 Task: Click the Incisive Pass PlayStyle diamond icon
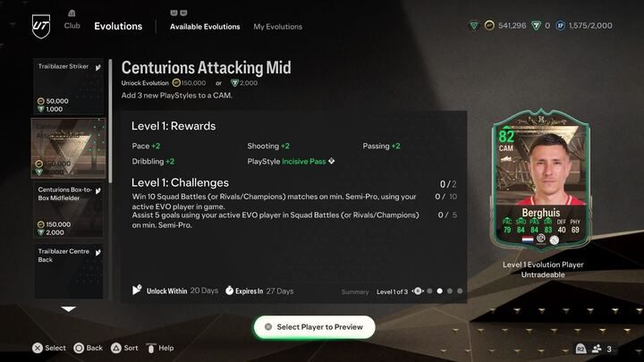pos(332,161)
